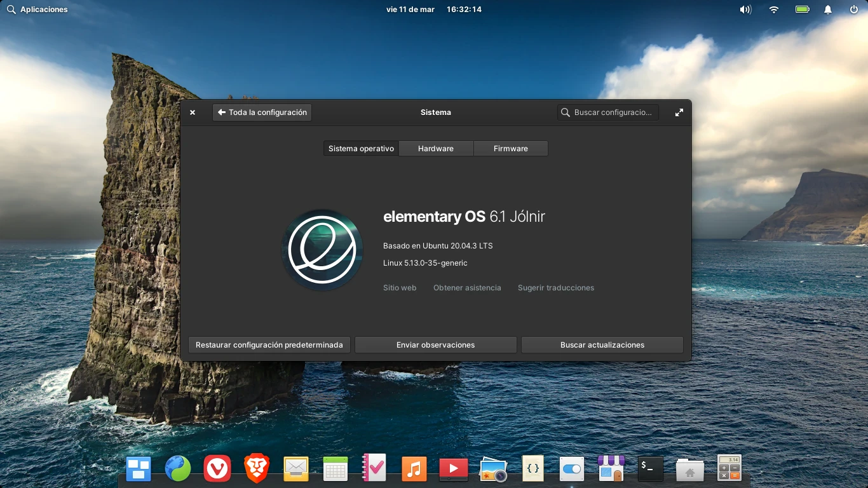Switch to the Firmware tab

[x=511, y=149]
